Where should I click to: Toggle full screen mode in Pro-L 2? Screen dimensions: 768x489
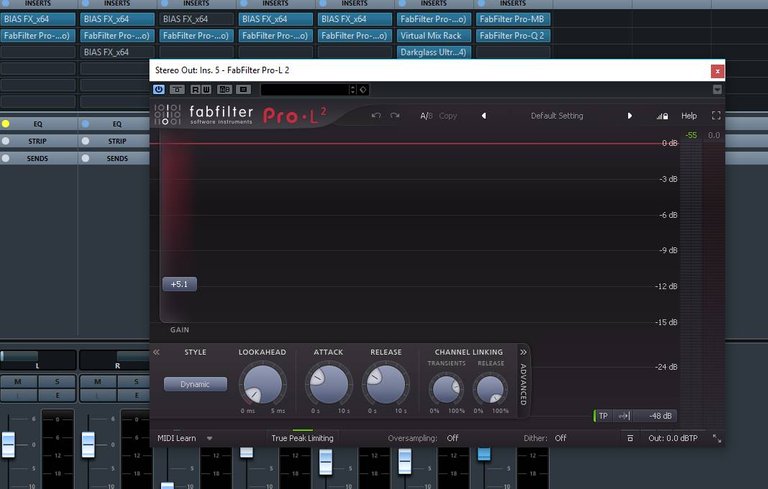[716, 116]
